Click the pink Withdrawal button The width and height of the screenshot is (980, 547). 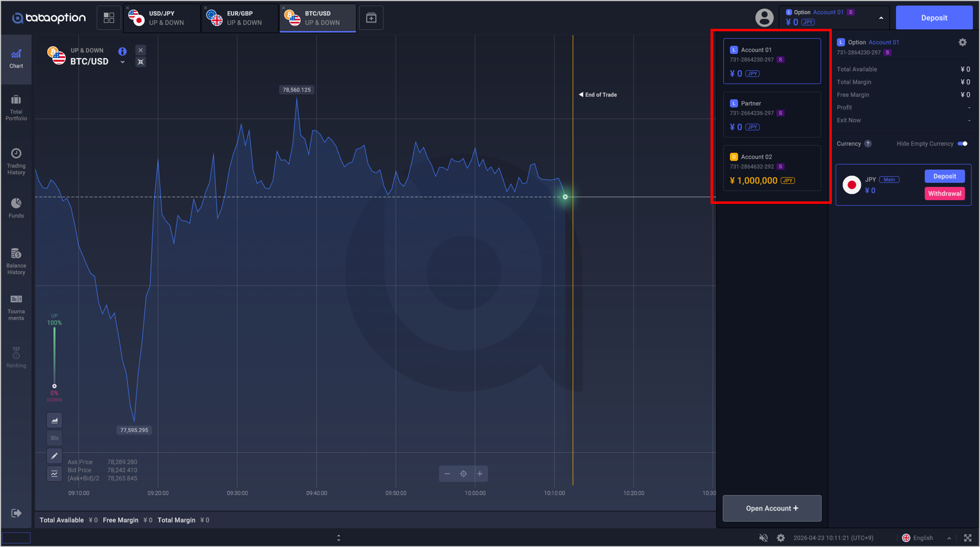pyautogui.click(x=944, y=194)
